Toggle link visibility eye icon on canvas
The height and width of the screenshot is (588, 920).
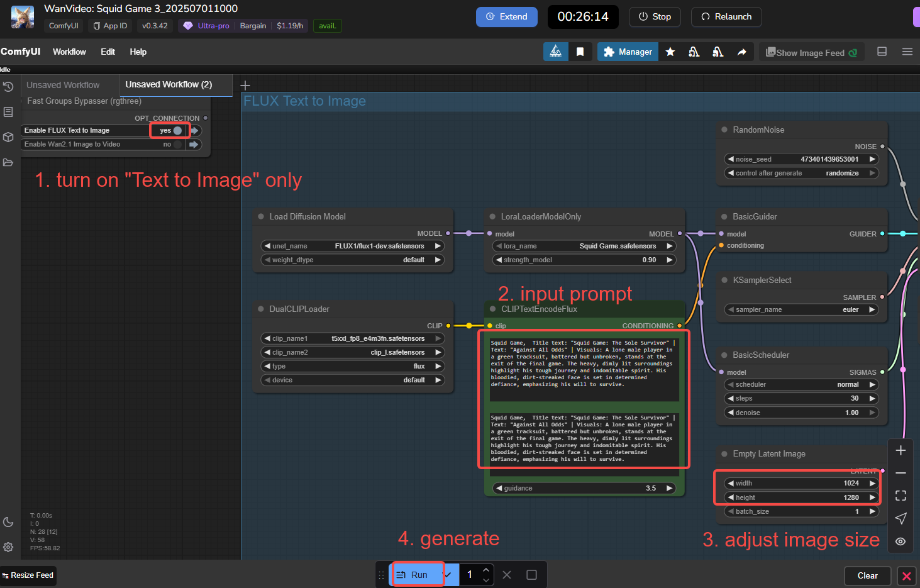point(901,541)
